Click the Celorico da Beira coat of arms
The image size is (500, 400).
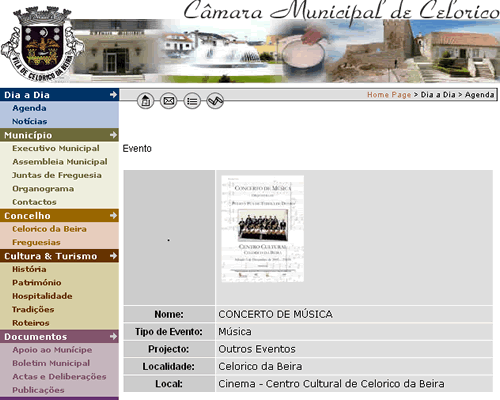click(41, 43)
